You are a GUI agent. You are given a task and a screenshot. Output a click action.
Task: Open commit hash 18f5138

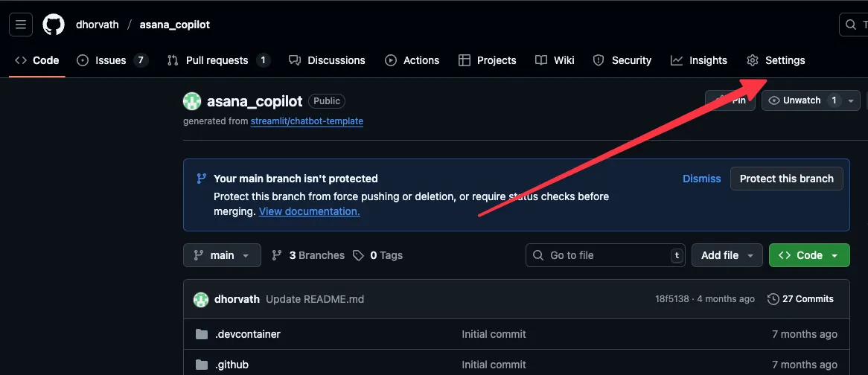click(x=672, y=299)
